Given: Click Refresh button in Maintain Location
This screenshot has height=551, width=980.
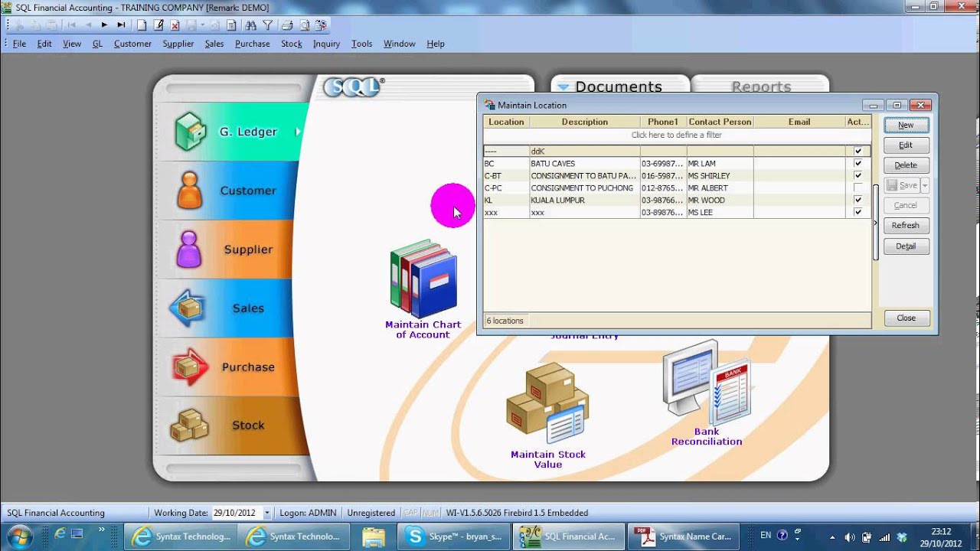Looking at the screenshot, I should [x=906, y=225].
